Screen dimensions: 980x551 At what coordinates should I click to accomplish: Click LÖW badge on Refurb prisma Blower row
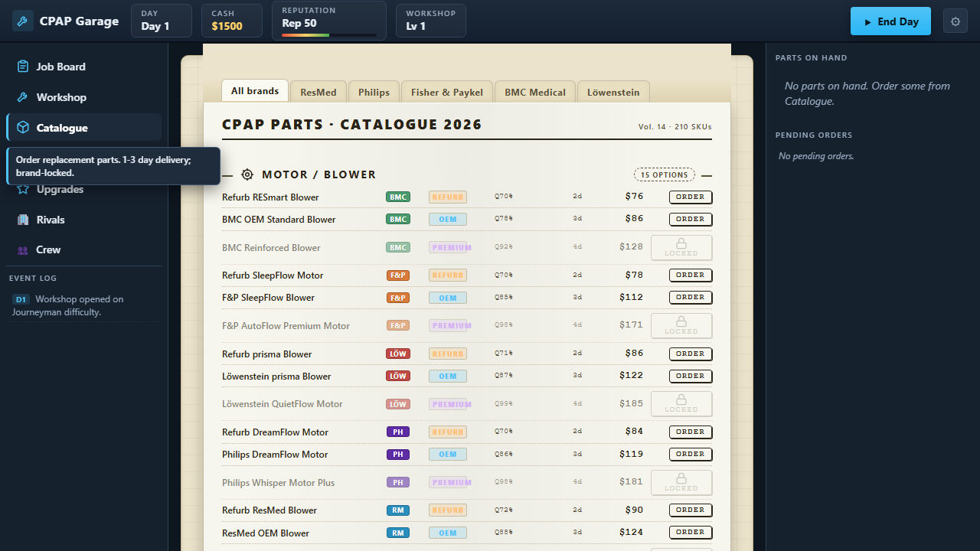point(398,354)
